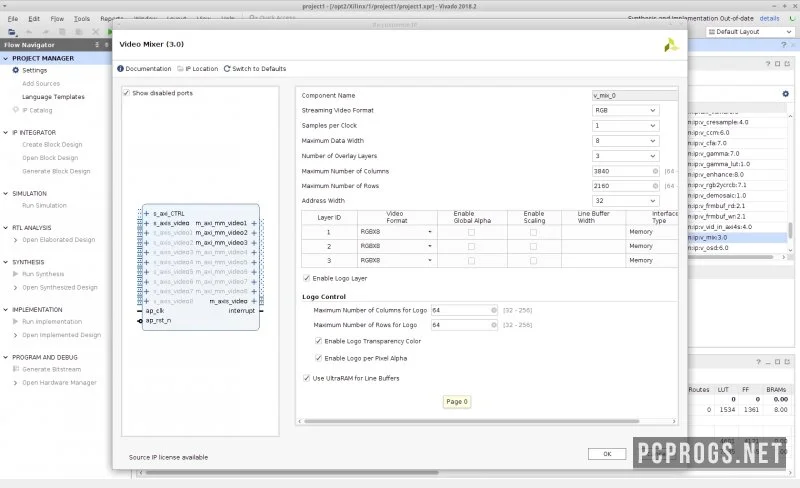Click the IP catalog list vertical scrollbar
The height and width of the screenshot is (488, 800).
click(790, 230)
